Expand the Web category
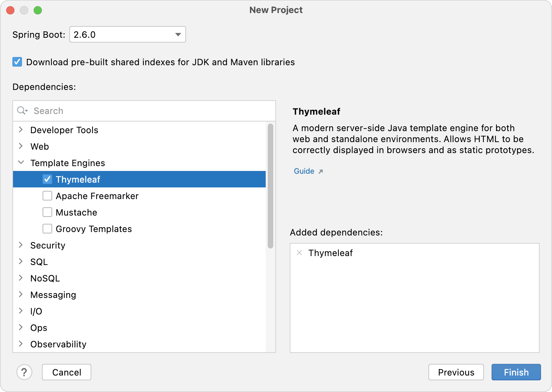This screenshot has height=392, width=552. (x=21, y=146)
